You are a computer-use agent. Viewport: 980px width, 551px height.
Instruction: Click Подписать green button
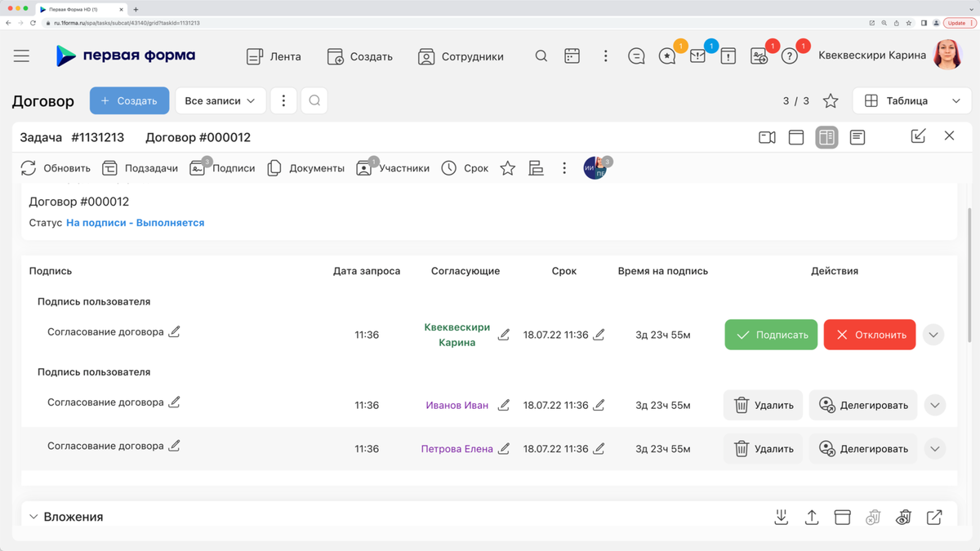(x=771, y=335)
